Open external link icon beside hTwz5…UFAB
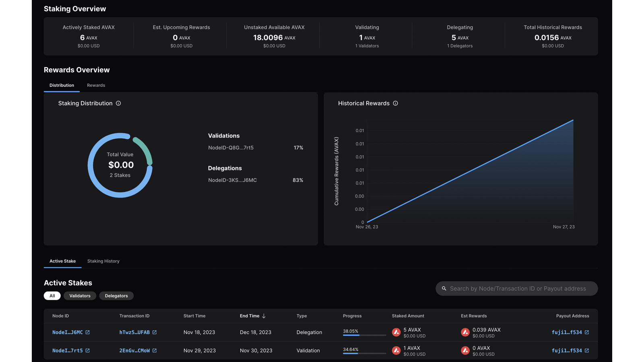Screen dimensions: 644x362 155,332
